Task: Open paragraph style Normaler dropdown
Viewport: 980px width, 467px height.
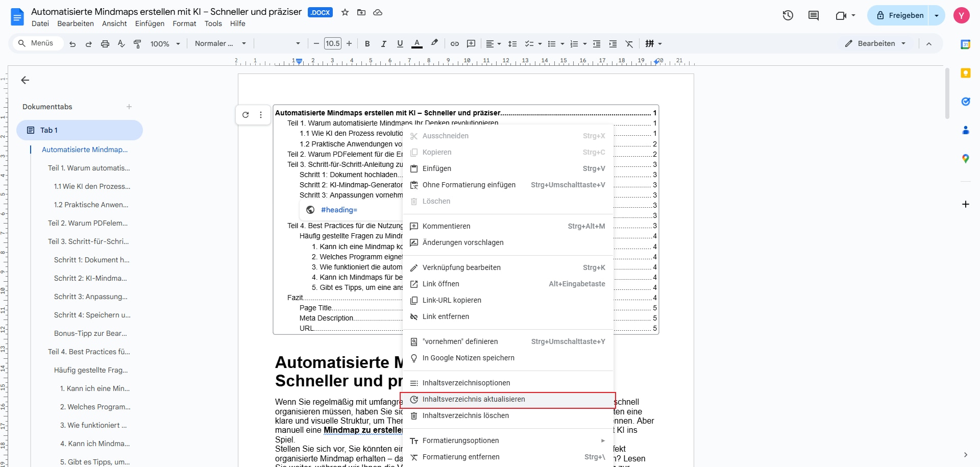Action: [x=220, y=44]
